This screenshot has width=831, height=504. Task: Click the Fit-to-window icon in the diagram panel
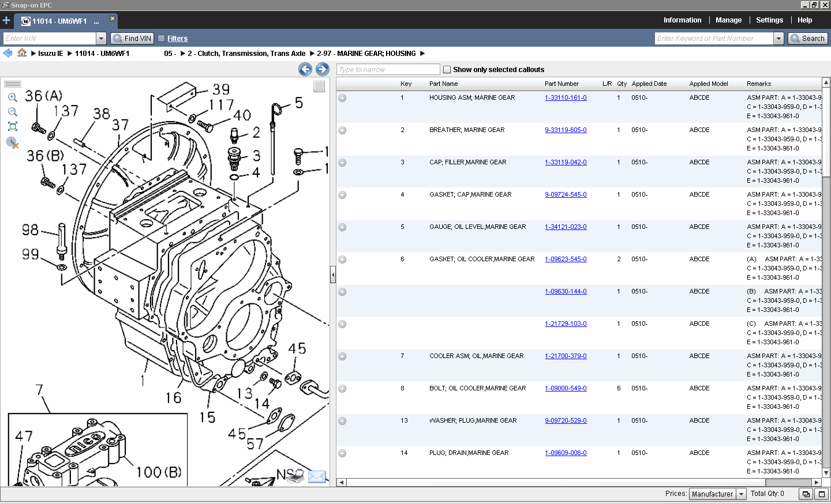coord(12,126)
